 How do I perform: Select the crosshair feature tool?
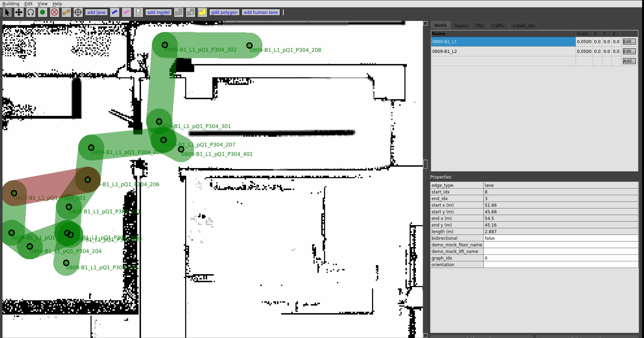78,12
